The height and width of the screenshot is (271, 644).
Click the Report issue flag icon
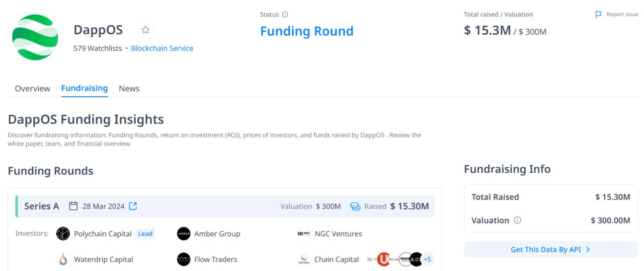pyautogui.click(x=598, y=15)
